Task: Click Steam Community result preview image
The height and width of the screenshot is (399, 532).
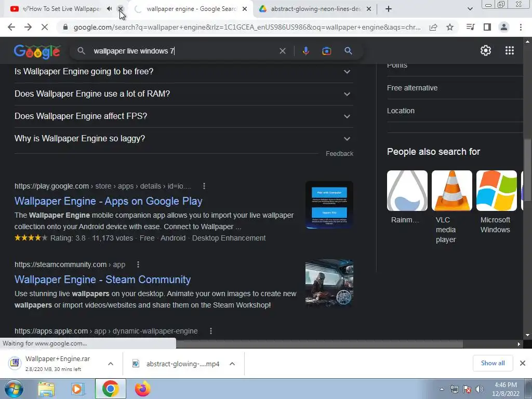Action: 329,283
